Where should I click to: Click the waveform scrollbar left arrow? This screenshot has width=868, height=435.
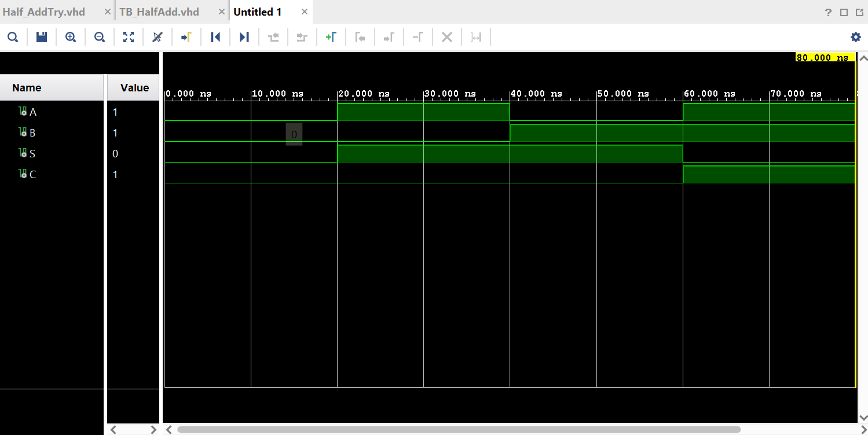pyautogui.click(x=169, y=430)
